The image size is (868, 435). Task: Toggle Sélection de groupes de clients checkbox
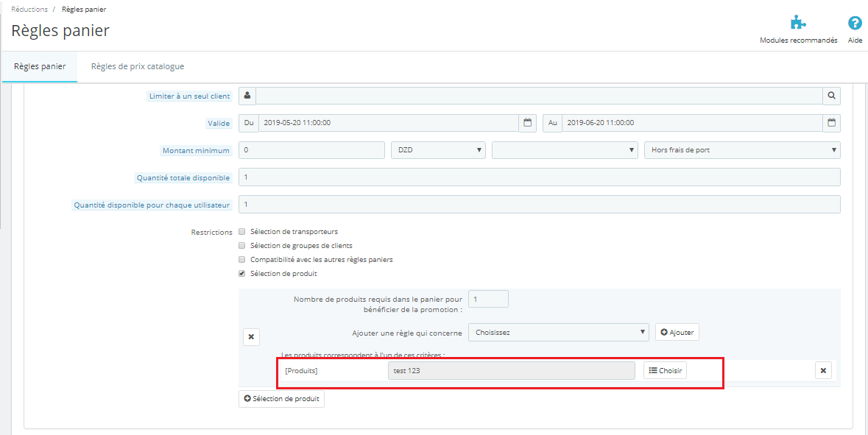241,245
